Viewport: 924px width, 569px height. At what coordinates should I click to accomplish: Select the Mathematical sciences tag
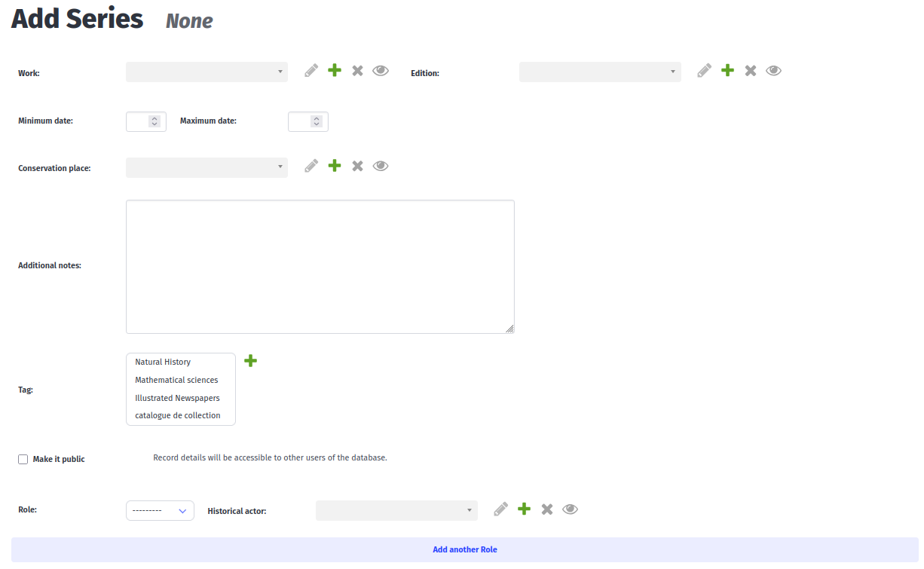tap(176, 380)
